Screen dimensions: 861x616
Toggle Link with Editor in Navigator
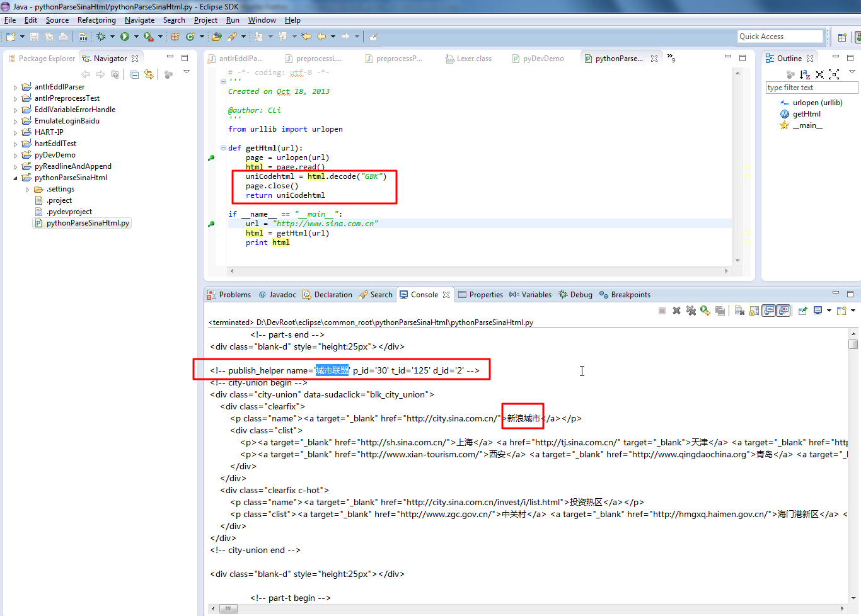(x=149, y=74)
